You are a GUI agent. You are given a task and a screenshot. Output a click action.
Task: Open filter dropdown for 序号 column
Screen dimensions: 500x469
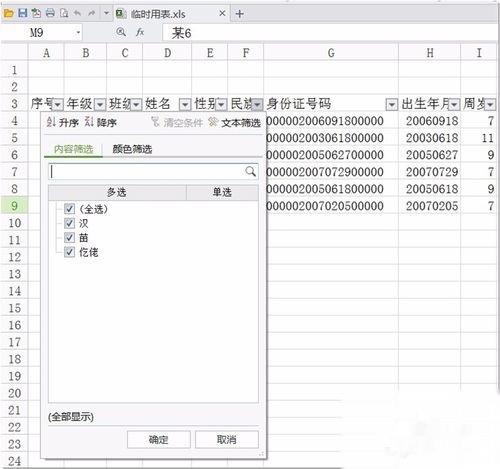tap(58, 105)
